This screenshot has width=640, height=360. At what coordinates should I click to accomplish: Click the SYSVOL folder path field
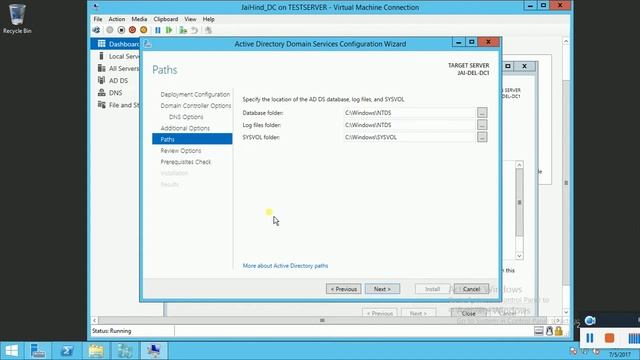pyautogui.click(x=409, y=137)
